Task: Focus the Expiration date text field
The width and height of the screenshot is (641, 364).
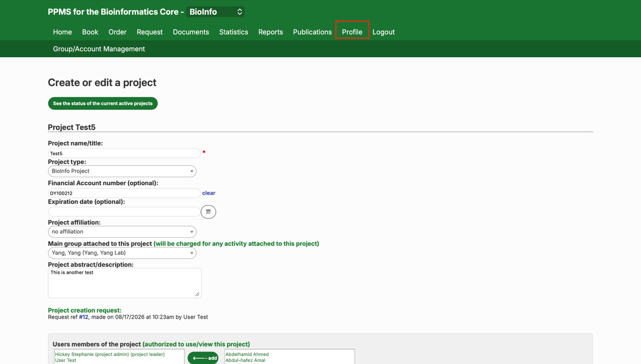Action: coord(124,212)
